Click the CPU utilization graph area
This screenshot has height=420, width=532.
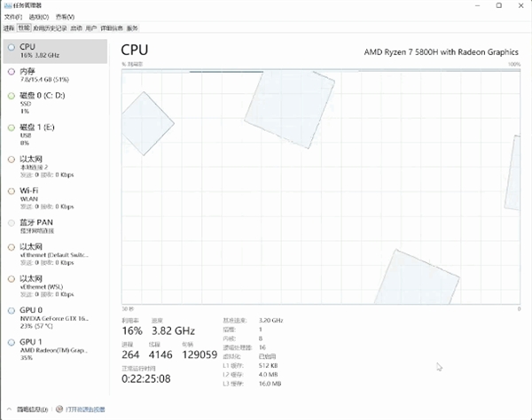pyautogui.click(x=320, y=185)
